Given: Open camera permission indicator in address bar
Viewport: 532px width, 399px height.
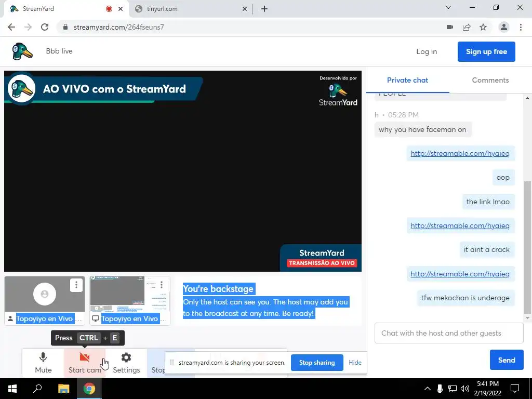Looking at the screenshot, I should coord(450,27).
